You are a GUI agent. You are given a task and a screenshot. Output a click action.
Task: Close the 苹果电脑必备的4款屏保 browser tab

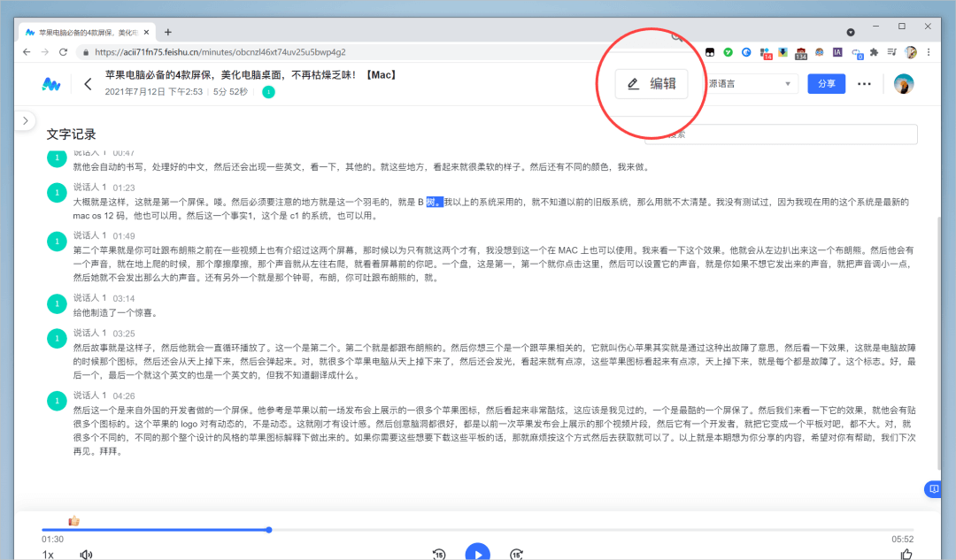pyautogui.click(x=146, y=33)
